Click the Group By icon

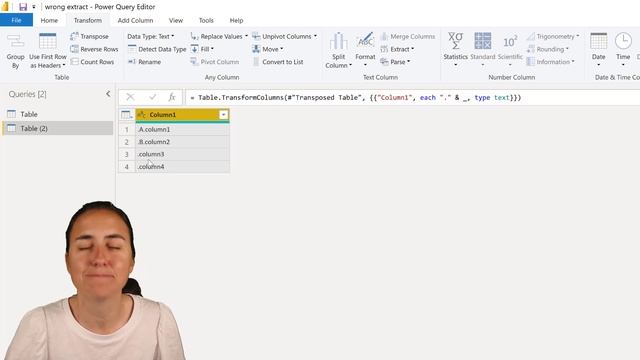point(15,42)
